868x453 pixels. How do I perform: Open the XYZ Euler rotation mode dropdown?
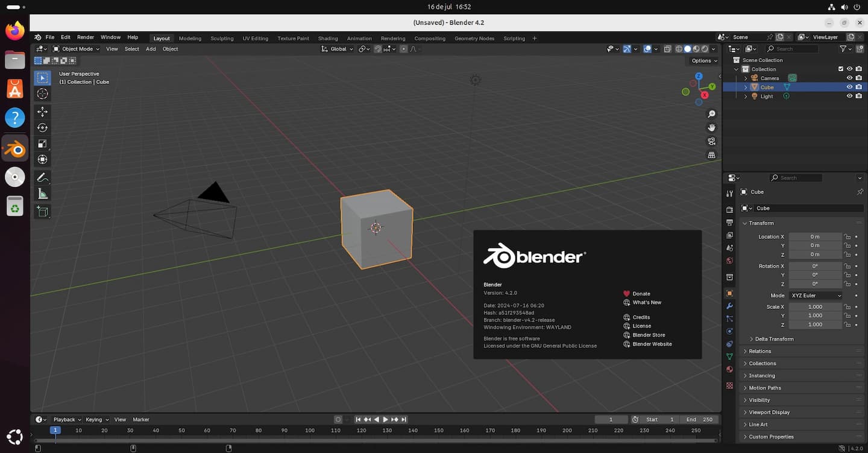coord(816,296)
